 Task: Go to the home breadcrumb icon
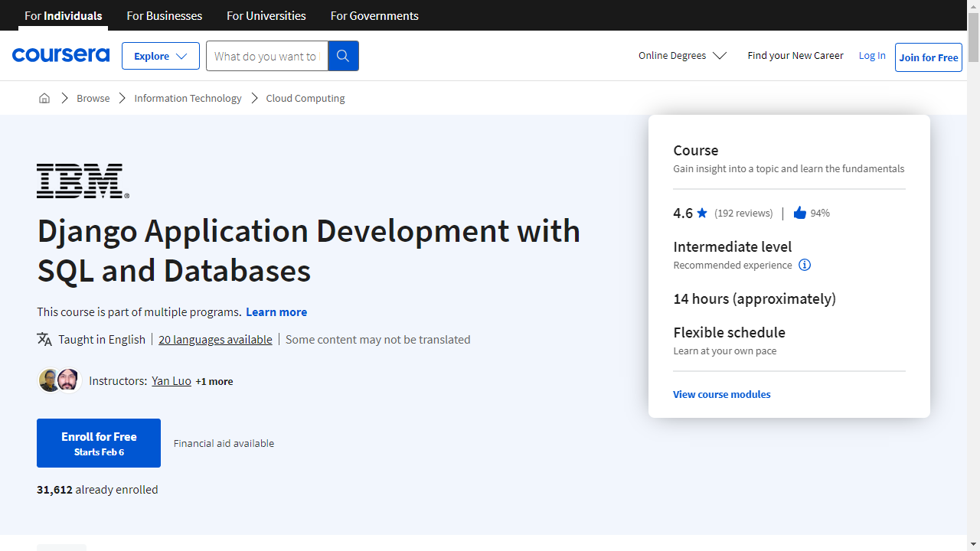(x=44, y=98)
